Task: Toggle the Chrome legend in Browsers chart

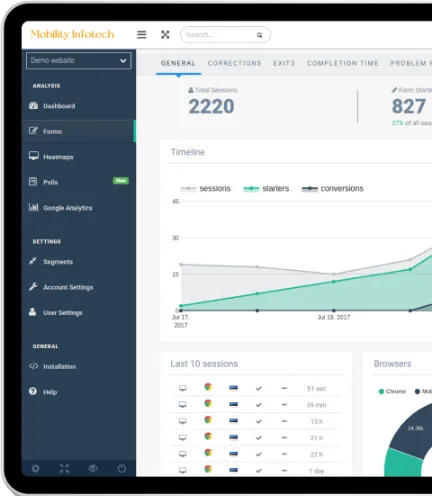Action: click(392, 391)
